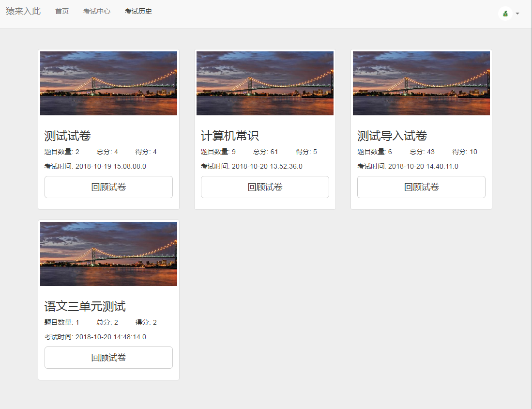Click the bridge image on the 测试试卷 card
This screenshot has width=532, height=409.
pyautogui.click(x=108, y=83)
